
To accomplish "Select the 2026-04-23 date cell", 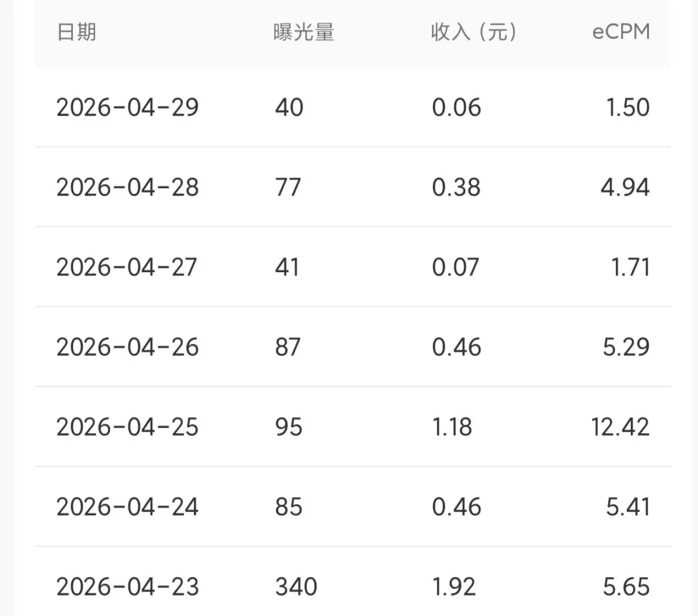I will (x=127, y=587).
